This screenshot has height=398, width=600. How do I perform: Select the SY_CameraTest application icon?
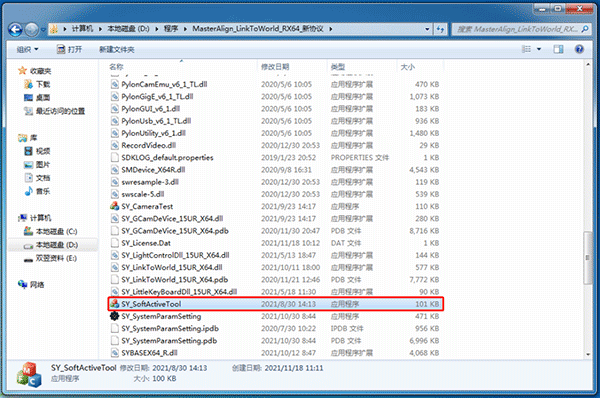click(x=114, y=206)
